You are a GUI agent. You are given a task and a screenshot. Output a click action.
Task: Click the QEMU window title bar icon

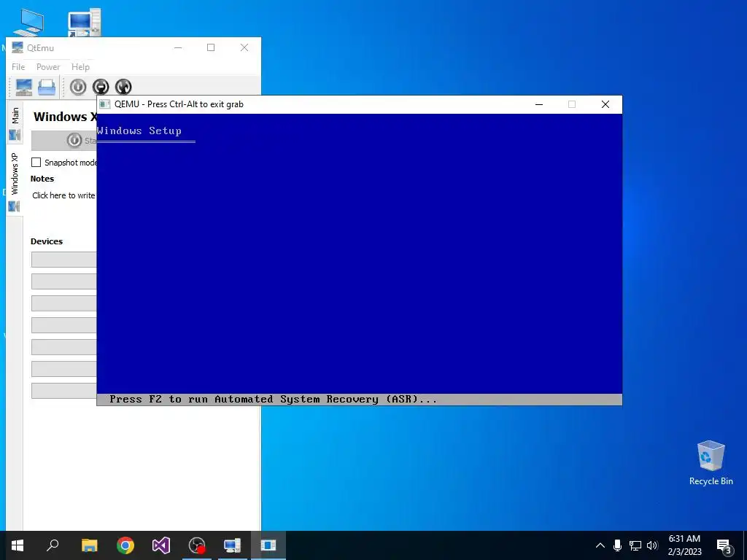point(105,104)
